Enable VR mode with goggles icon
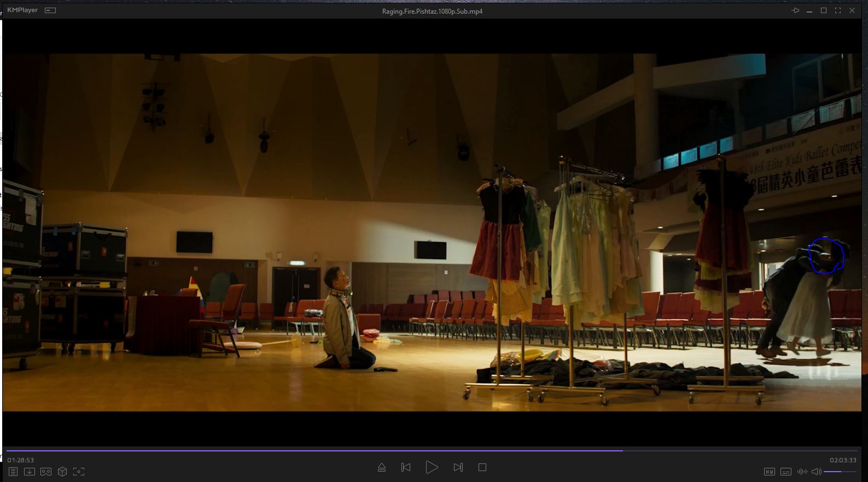The height and width of the screenshot is (482, 868). click(46, 471)
